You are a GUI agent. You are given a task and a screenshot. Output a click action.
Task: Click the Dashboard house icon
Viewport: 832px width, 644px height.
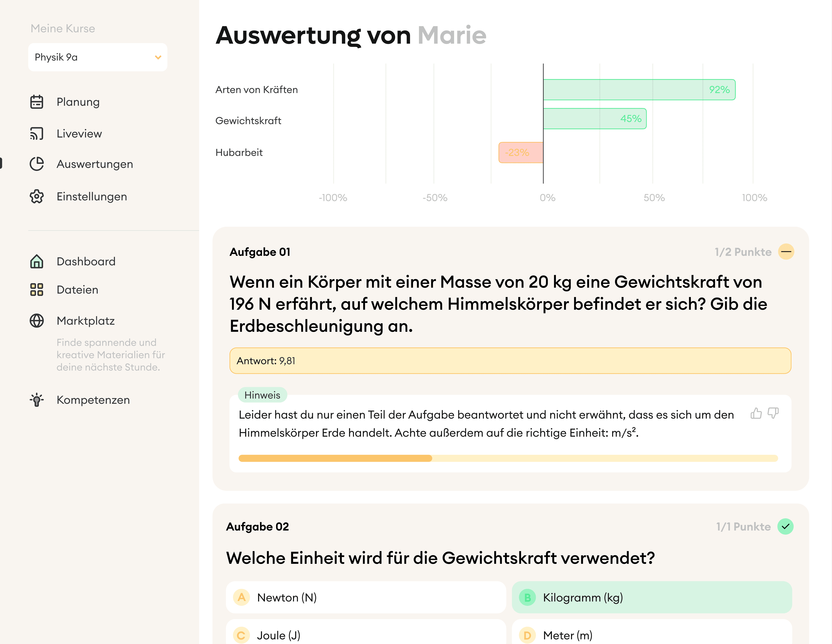37,261
